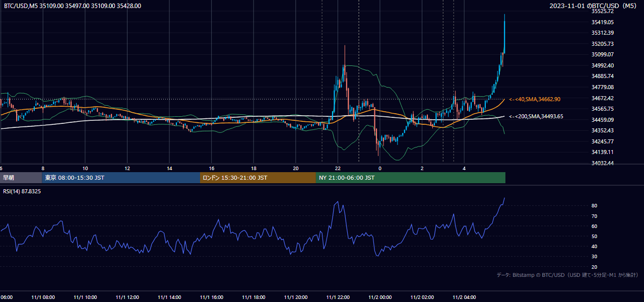Select the RSI scale value 70

click(595, 216)
